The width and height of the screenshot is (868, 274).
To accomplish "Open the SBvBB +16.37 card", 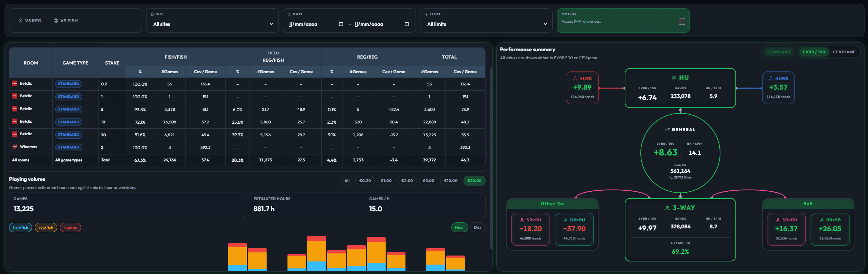I will coord(786,229).
